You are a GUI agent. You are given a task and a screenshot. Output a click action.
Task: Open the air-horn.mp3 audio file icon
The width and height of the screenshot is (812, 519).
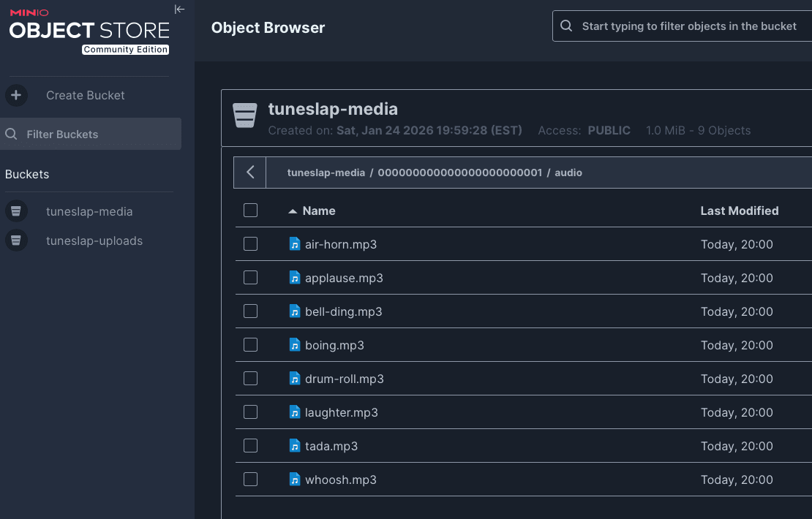coord(295,243)
